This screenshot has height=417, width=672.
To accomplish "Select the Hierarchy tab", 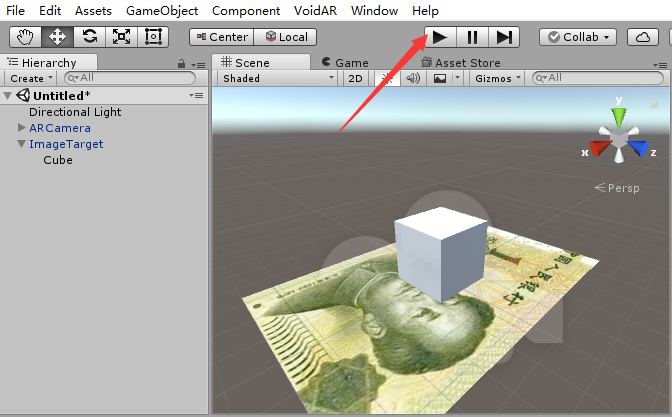I will tap(49, 63).
